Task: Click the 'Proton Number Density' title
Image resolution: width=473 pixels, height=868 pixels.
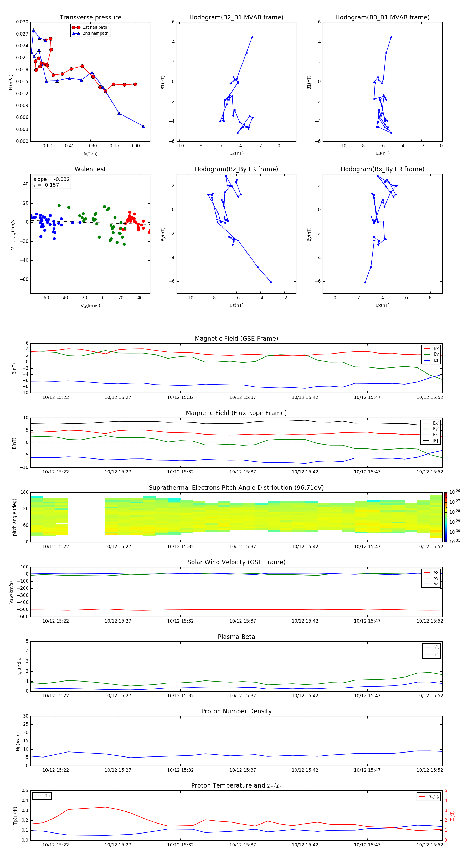Action: click(236, 711)
